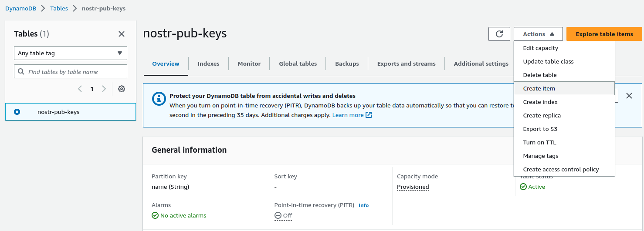Collapse the Actions dropdown menu
Image resolution: width=644 pixels, height=231 pixels.
click(538, 34)
